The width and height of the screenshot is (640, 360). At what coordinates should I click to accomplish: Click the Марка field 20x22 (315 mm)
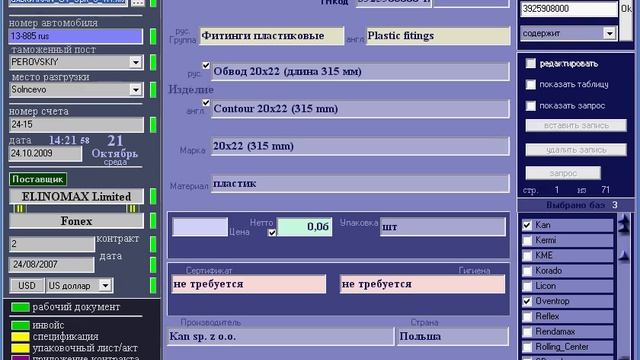(360, 146)
